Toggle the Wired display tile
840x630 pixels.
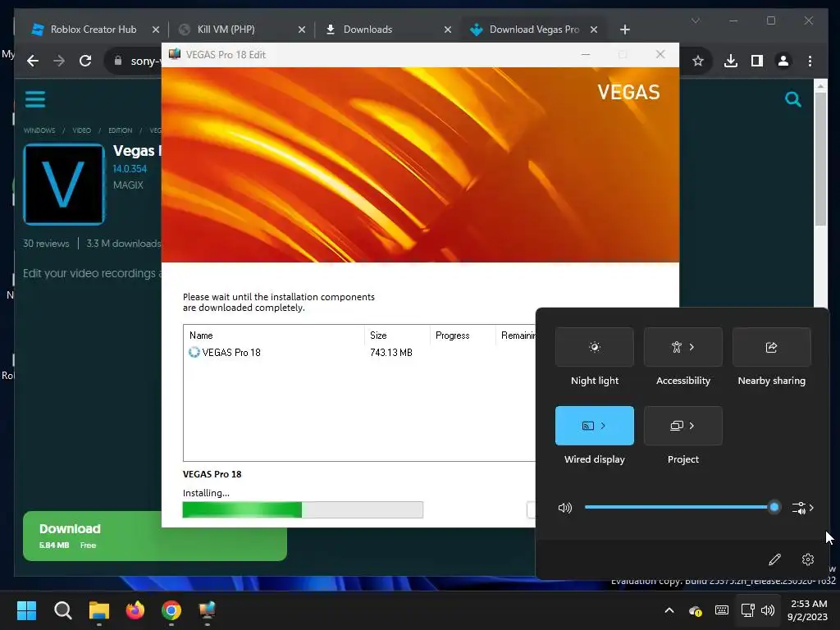click(594, 426)
